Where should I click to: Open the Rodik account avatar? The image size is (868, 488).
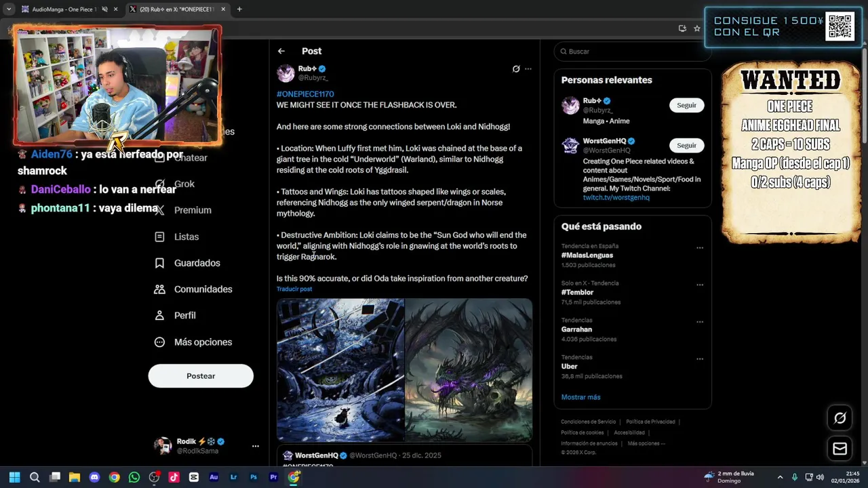(x=163, y=446)
